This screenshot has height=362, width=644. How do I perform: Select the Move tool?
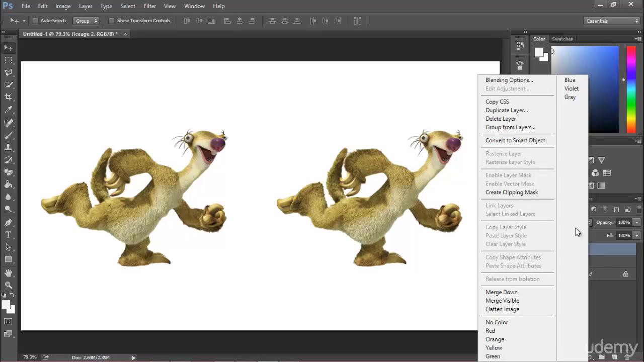pyautogui.click(x=9, y=48)
